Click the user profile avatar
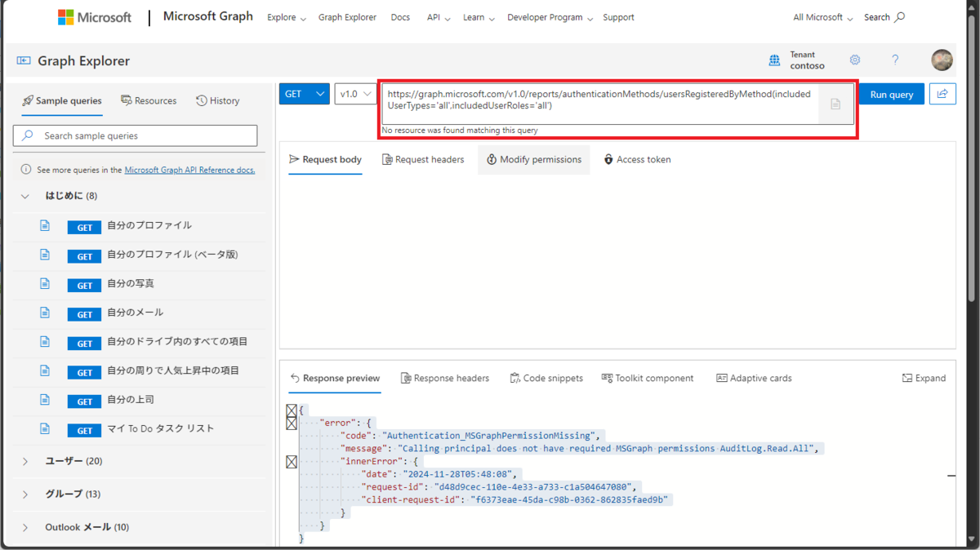The height and width of the screenshot is (550, 980). pyautogui.click(x=942, y=60)
